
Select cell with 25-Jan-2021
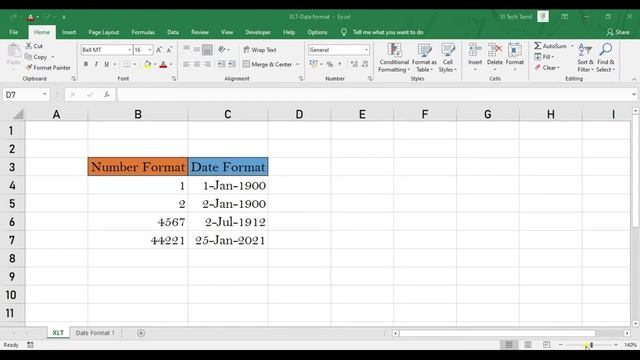tap(228, 240)
